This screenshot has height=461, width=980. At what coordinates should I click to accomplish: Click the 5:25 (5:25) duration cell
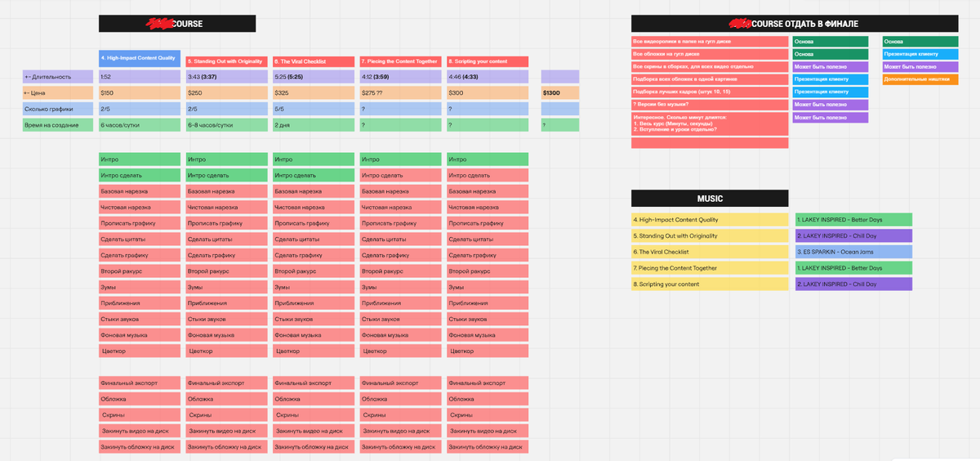pyautogui.click(x=314, y=76)
